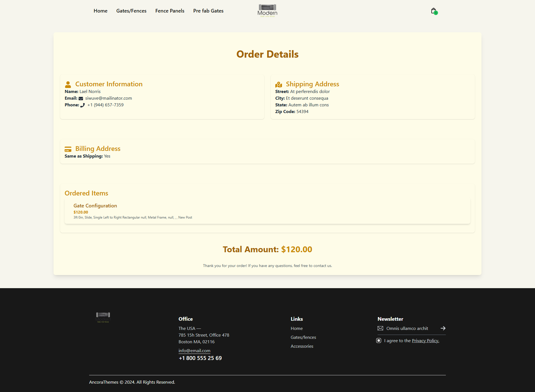Click the Gates/fences footer link

303,337
